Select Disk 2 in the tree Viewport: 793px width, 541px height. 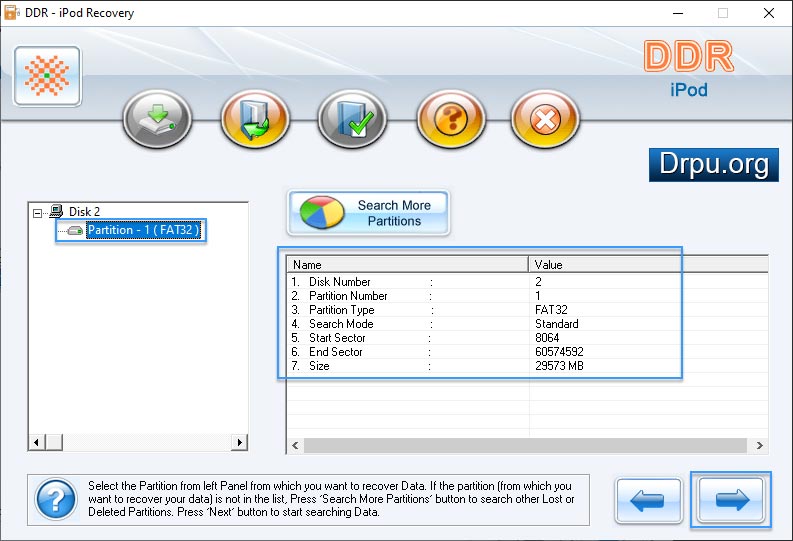[84, 211]
